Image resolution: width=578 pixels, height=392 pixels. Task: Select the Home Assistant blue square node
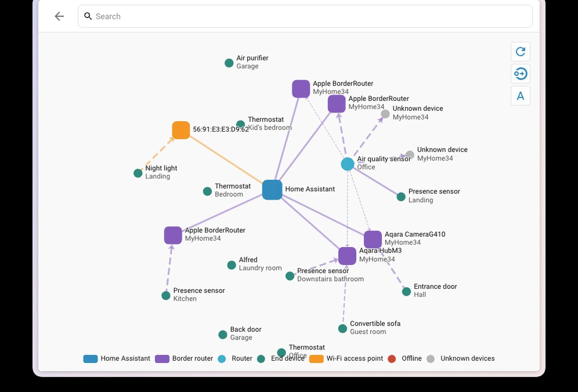[272, 190]
